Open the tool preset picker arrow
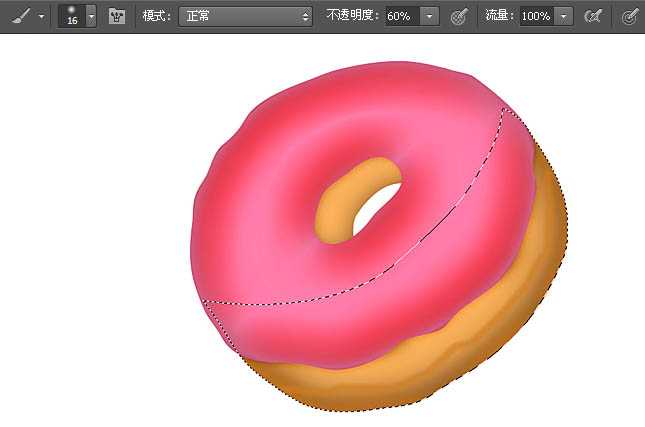The height and width of the screenshot is (427, 645). [42, 16]
